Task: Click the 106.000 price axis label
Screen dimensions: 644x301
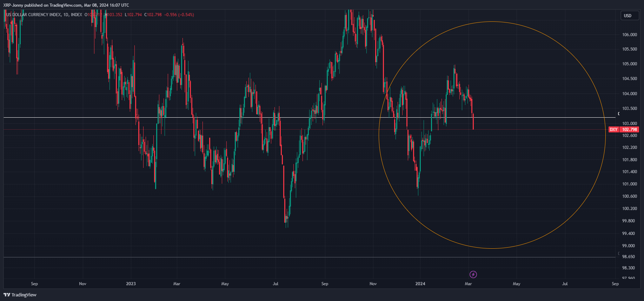Action: (630, 35)
